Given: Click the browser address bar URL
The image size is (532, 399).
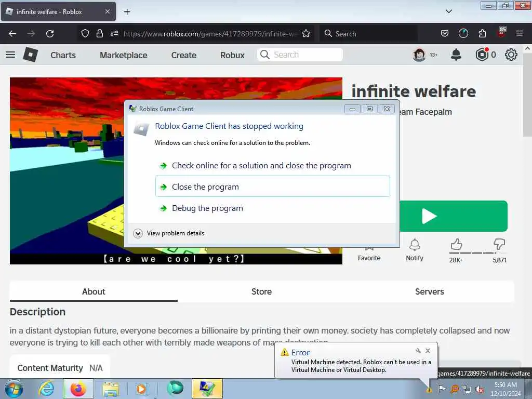Looking at the screenshot, I should (210, 34).
